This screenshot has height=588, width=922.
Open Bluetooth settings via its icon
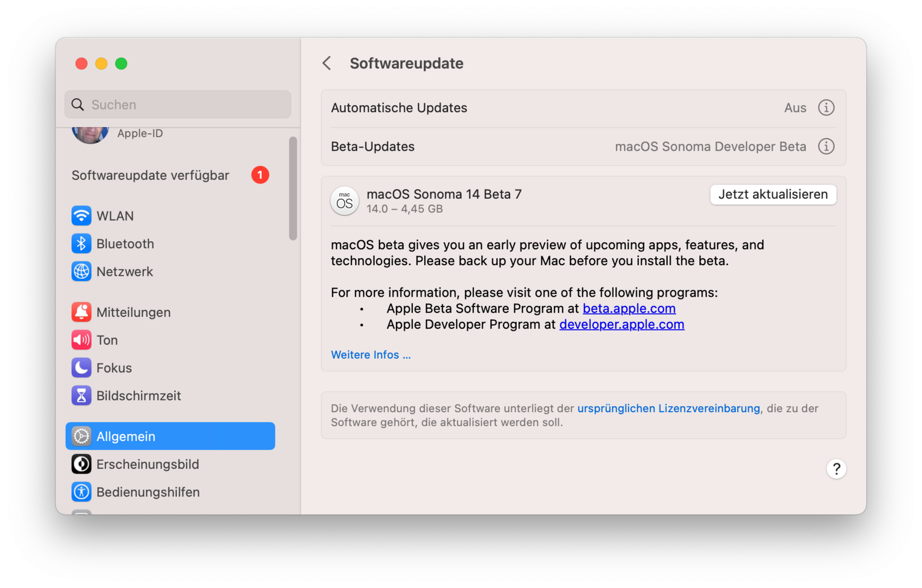[81, 243]
